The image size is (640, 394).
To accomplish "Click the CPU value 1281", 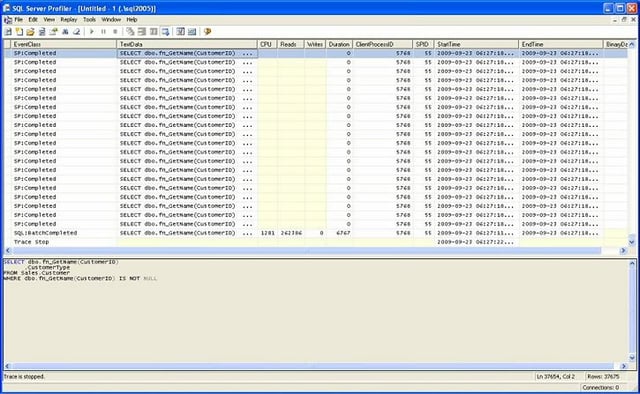I will tap(268, 233).
